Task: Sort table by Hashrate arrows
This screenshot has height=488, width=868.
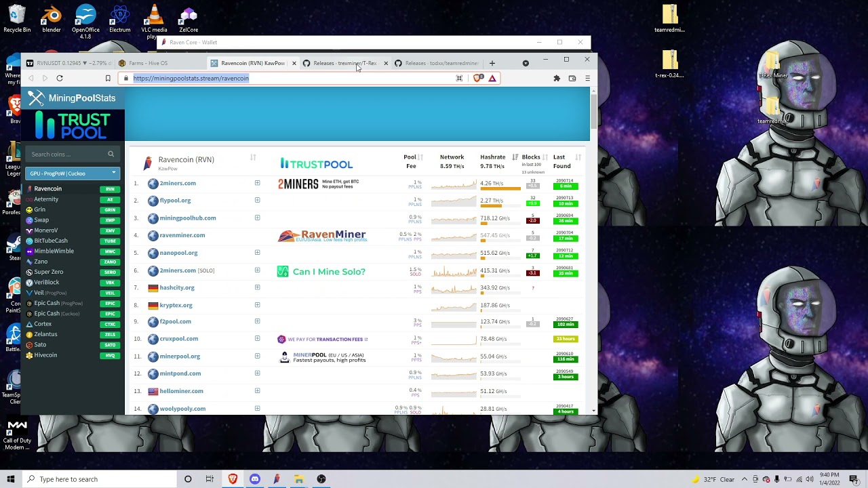Action: tap(515, 157)
